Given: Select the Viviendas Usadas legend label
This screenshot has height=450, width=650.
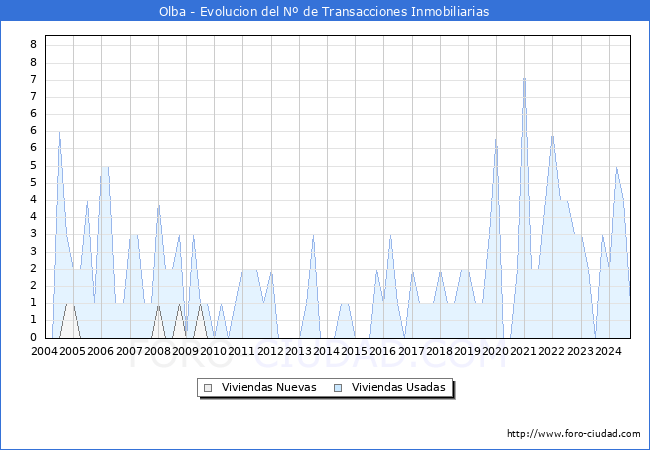Looking at the screenshot, I should pyautogui.click(x=399, y=387).
